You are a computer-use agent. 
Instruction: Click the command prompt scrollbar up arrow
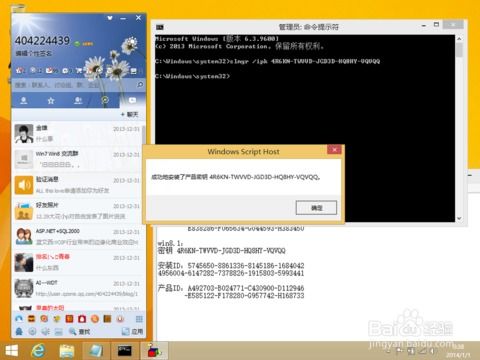click(x=459, y=39)
